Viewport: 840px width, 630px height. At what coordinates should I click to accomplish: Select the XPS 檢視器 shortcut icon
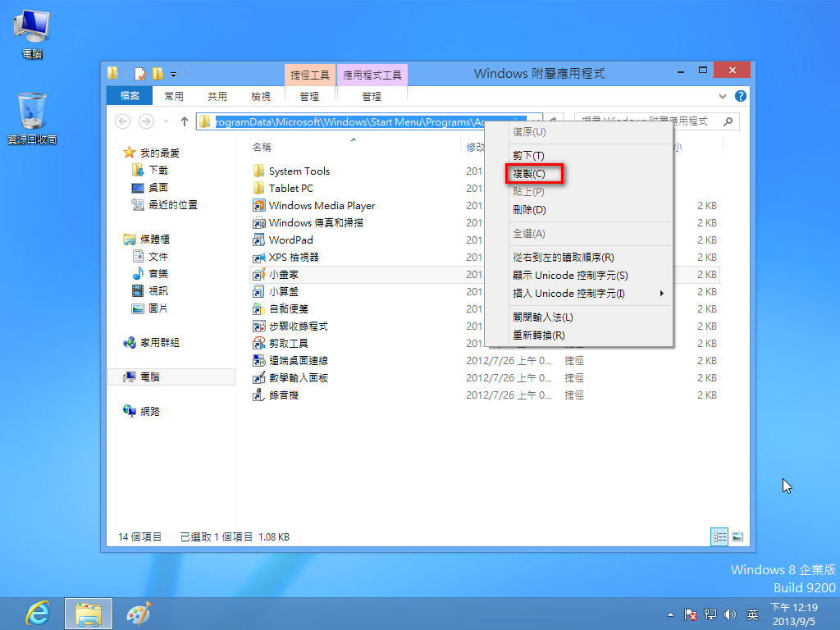(x=258, y=257)
